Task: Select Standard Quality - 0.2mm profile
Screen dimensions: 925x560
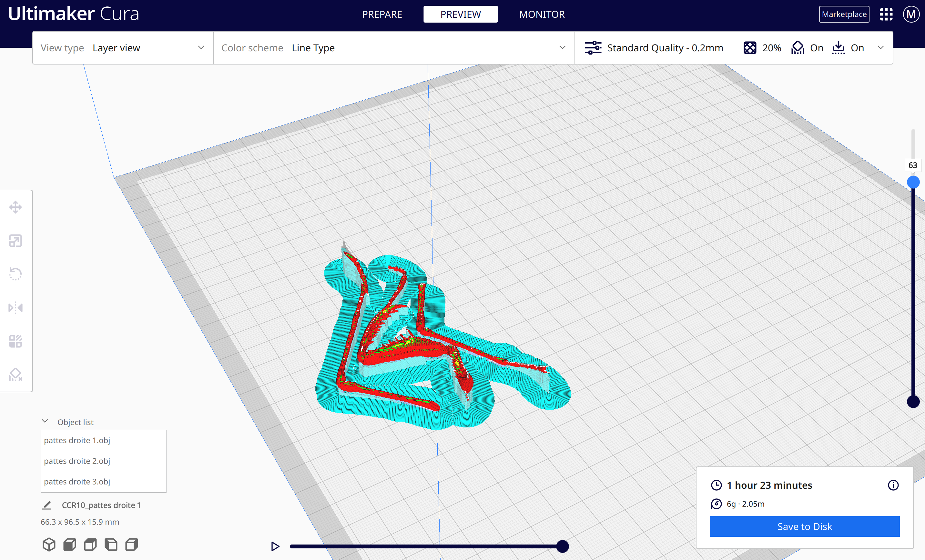Action: point(665,48)
